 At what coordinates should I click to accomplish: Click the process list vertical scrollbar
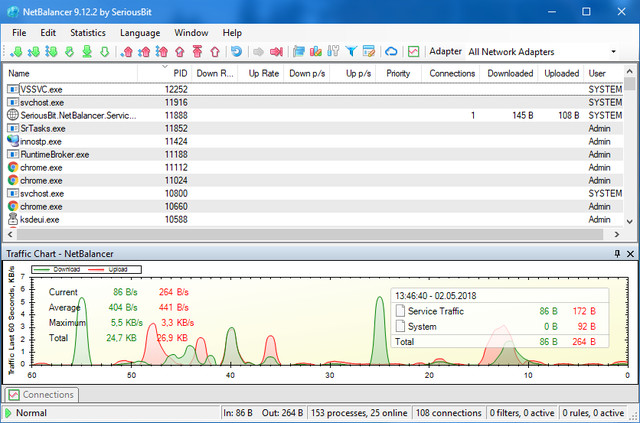[632, 150]
